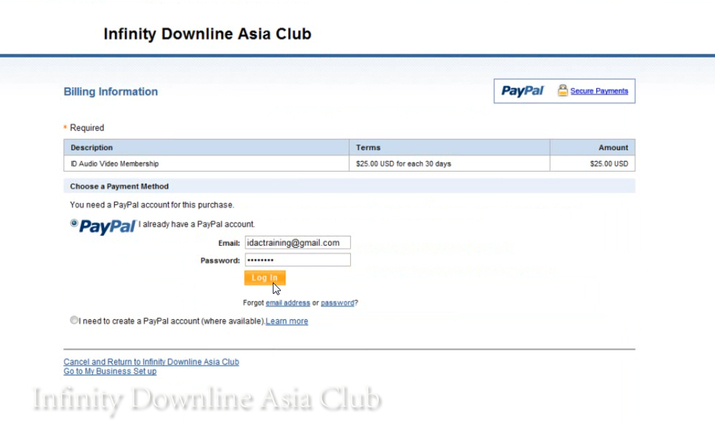Image resolution: width=715 pixels, height=424 pixels.
Task: Open the forgot 'email address' link
Action: [x=288, y=303]
